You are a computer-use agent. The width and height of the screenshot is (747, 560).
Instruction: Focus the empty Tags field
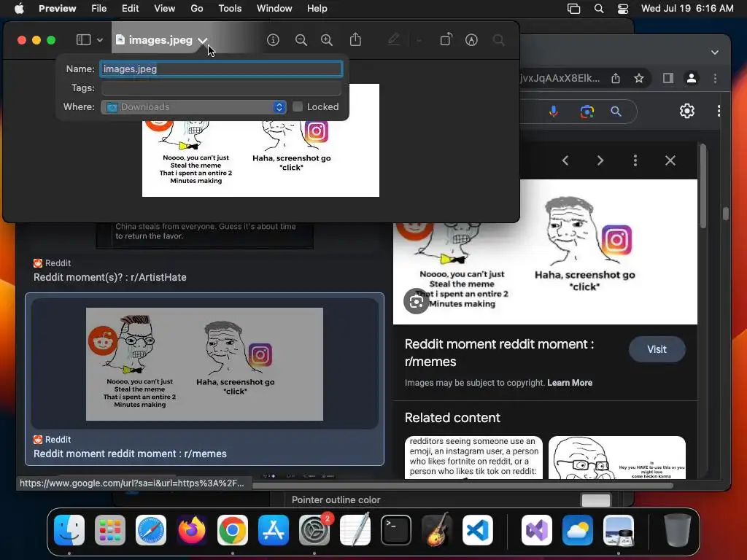tap(221, 87)
